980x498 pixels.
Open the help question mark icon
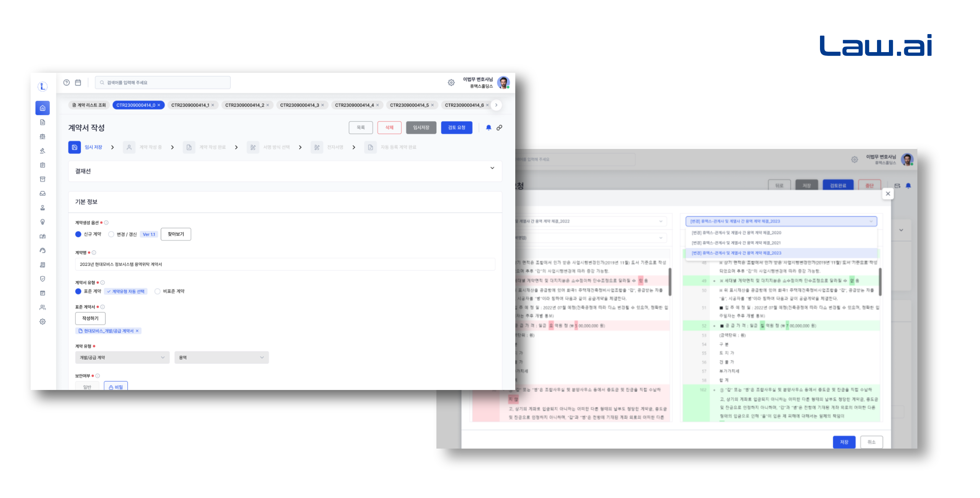tap(67, 82)
